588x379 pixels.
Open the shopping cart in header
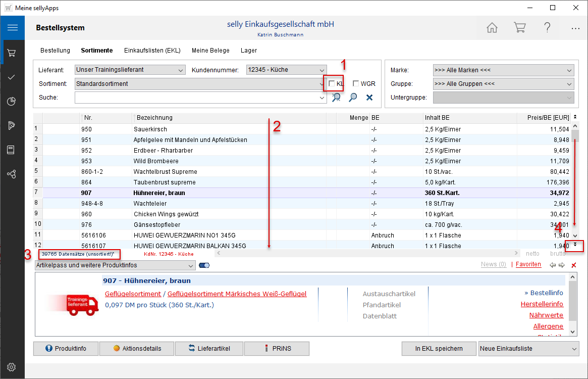tap(519, 28)
